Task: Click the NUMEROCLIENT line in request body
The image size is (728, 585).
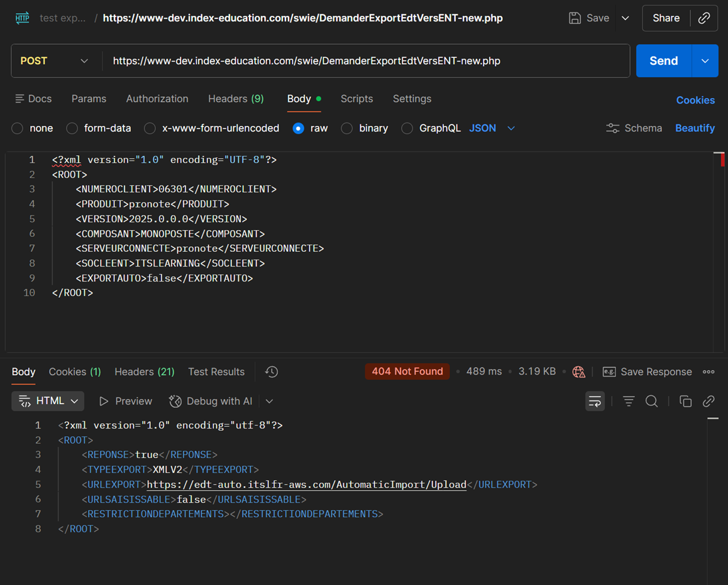Action: (x=176, y=189)
